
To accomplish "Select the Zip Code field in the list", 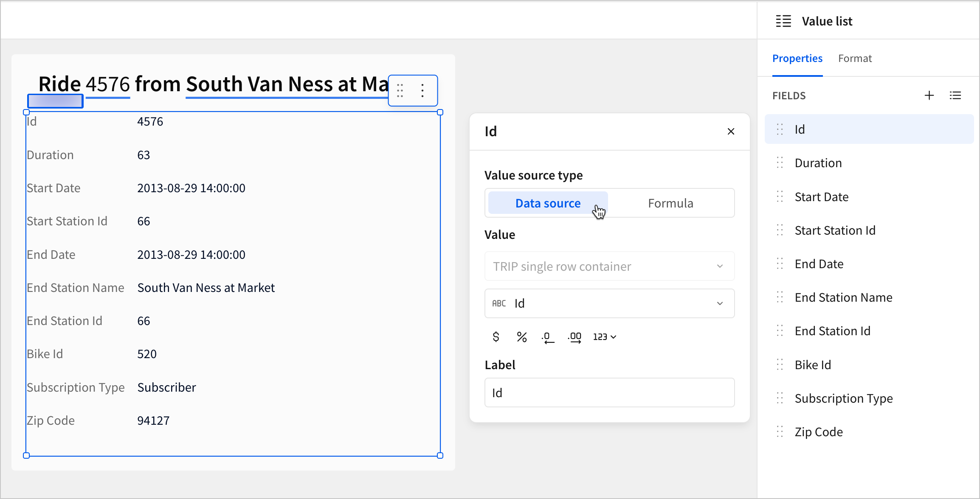I will point(819,432).
